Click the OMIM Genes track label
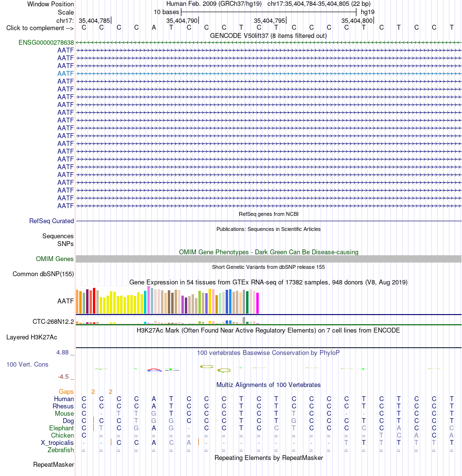This screenshot has height=476, width=462. click(54, 259)
